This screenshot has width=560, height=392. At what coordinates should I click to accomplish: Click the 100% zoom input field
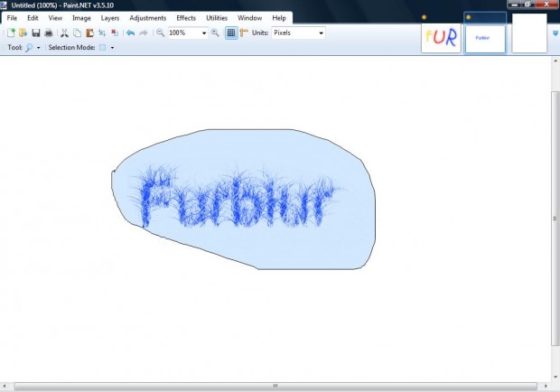[184, 33]
